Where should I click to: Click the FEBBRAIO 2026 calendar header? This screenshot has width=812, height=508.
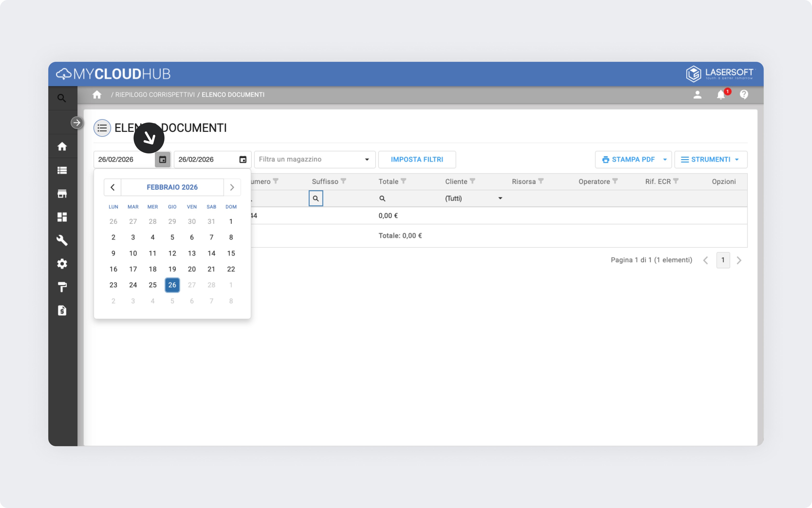click(x=172, y=187)
